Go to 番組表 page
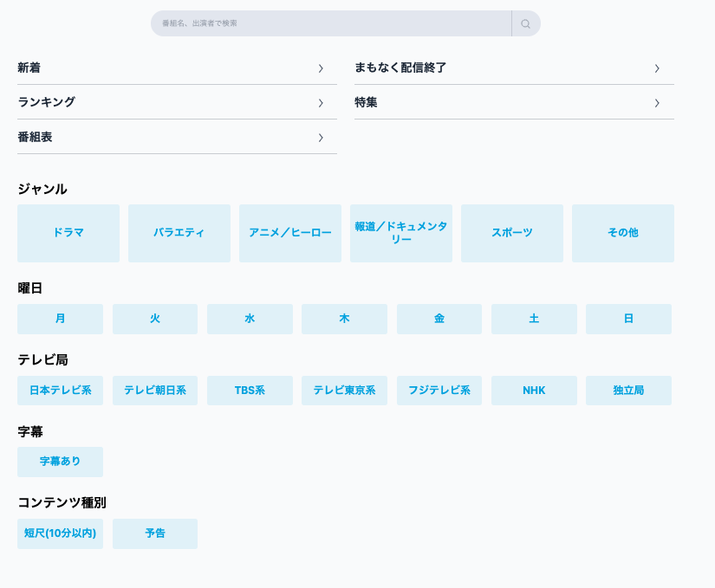The width and height of the screenshot is (715, 588). [x=177, y=137]
